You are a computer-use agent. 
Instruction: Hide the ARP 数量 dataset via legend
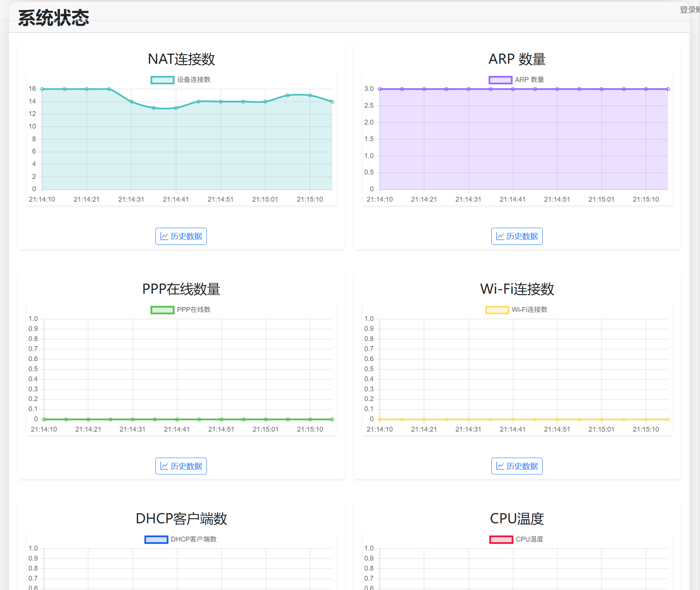[x=516, y=80]
